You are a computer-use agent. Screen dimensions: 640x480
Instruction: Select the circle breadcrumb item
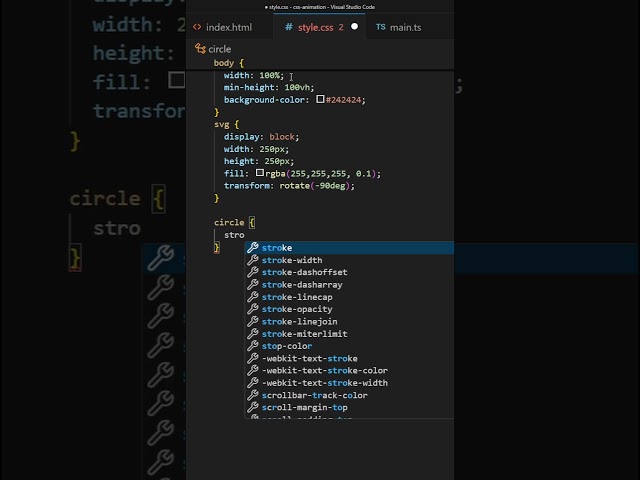click(x=220, y=49)
